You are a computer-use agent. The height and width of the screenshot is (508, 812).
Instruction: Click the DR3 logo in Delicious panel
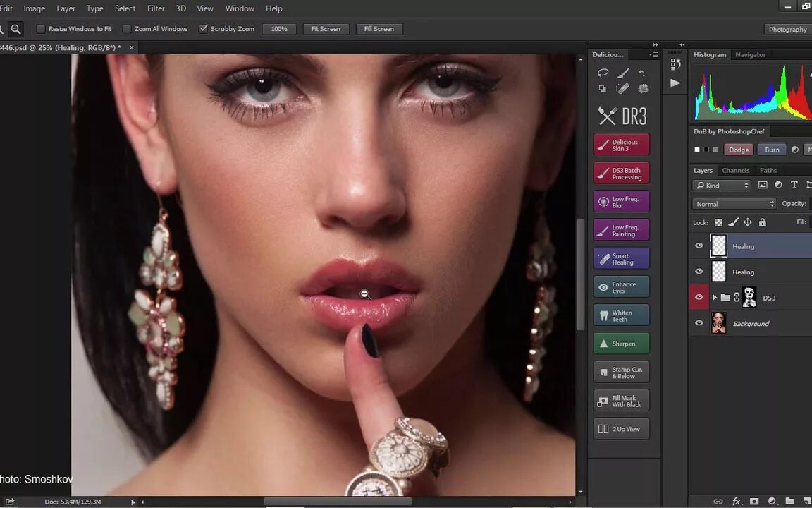click(x=622, y=116)
